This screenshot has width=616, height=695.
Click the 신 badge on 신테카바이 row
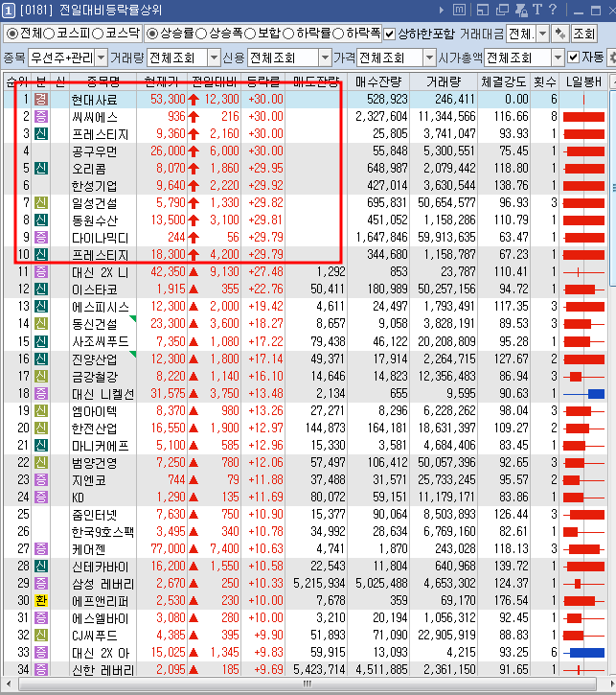[41, 566]
